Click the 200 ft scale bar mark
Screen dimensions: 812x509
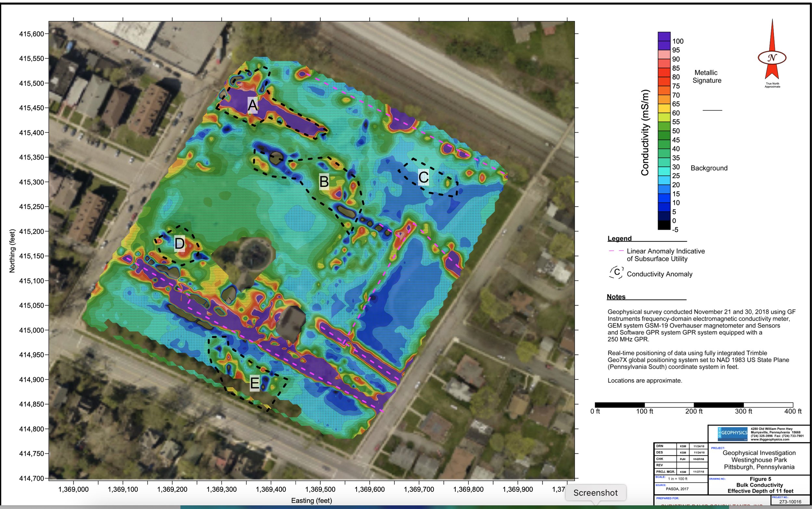click(693, 411)
